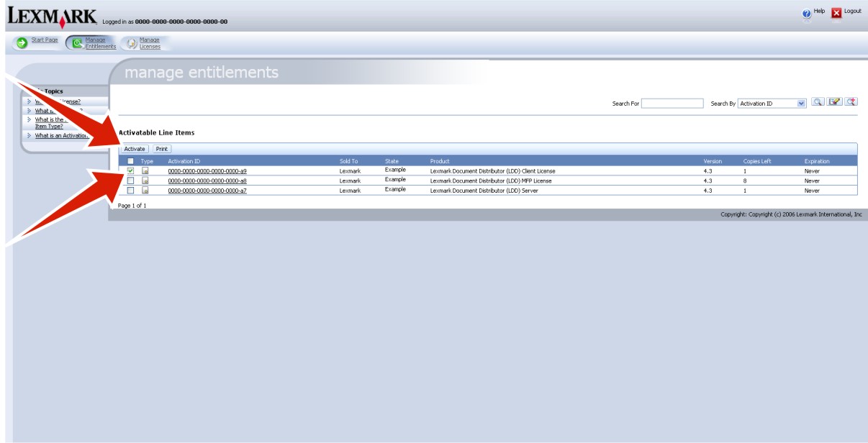Click version '4.3' in the Client License row

click(708, 171)
